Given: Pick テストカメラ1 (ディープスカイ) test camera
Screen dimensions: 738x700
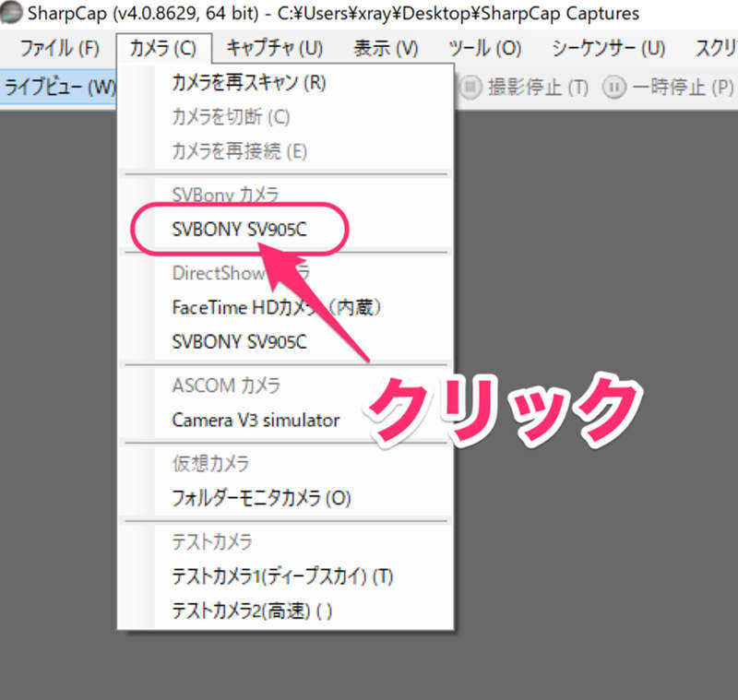Looking at the screenshot, I should 282,576.
